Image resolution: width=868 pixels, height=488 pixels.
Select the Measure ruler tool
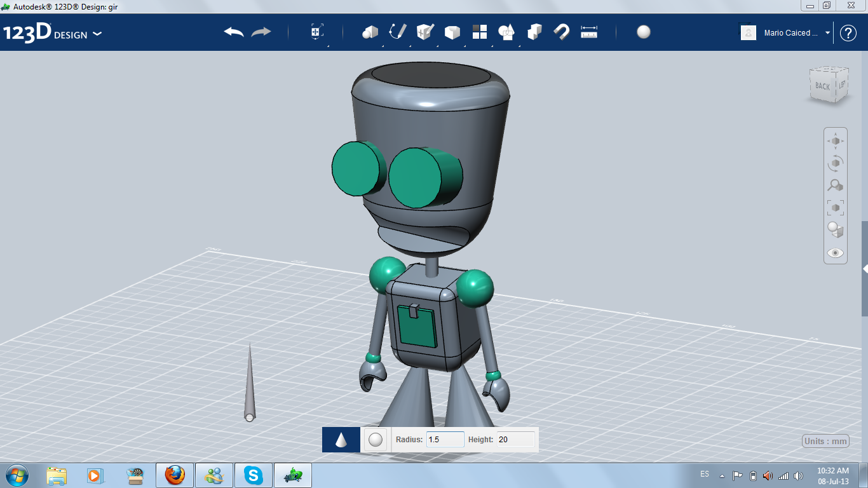pos(589,32)
